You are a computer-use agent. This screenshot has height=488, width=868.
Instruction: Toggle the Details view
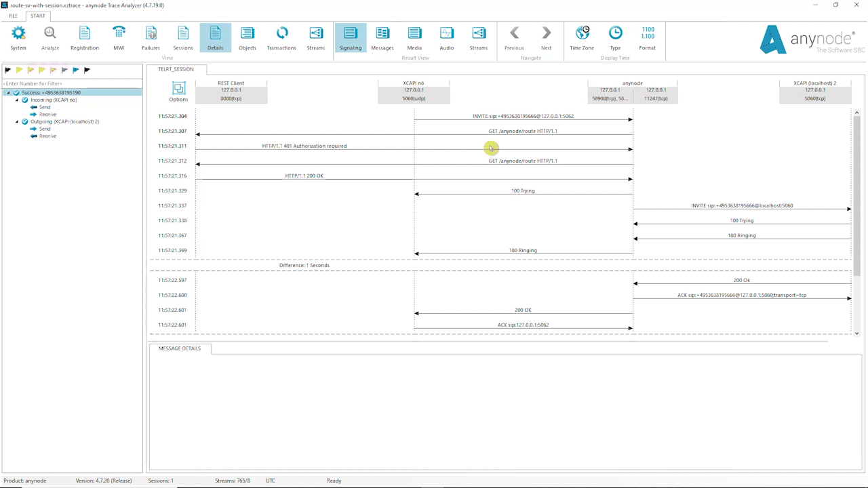[216, 38]
